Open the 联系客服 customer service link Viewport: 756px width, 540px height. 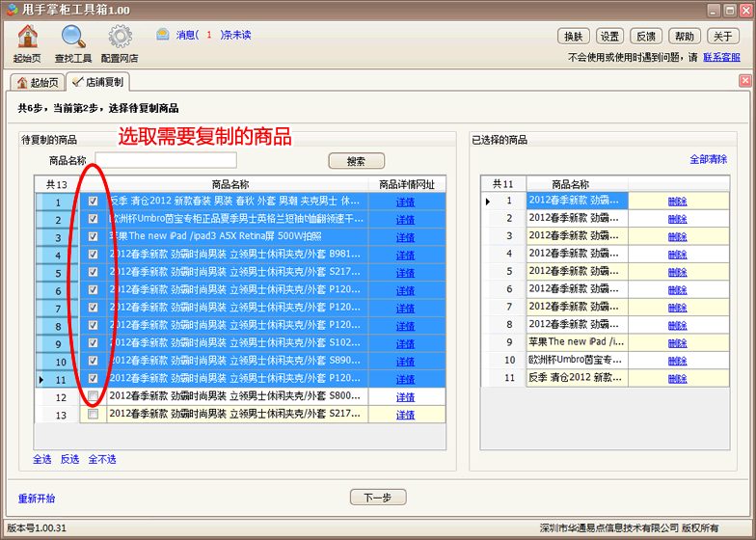(721, 58)
